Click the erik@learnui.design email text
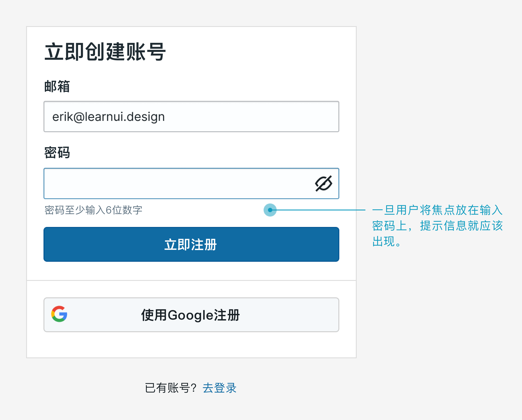Viewport: 522px width, 420px height. coord(109,117)
